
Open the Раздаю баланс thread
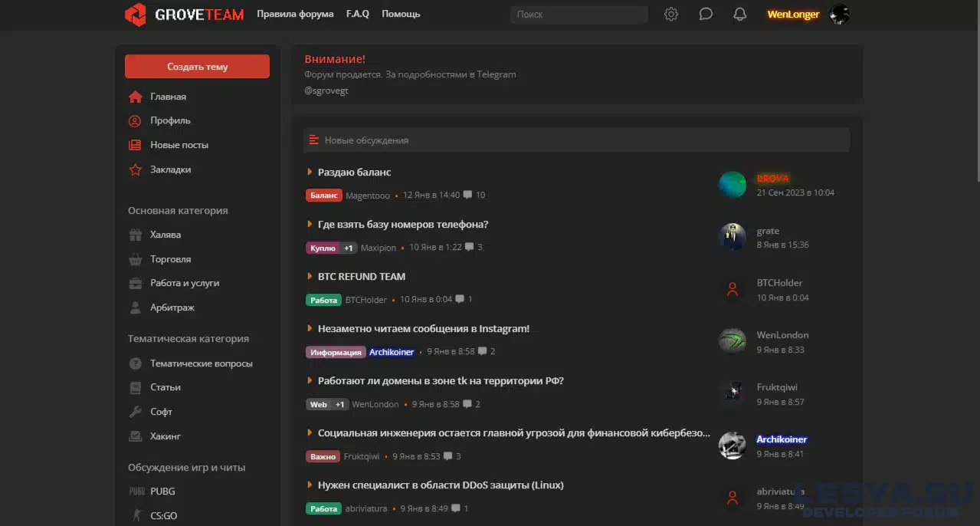coord(354,173)
